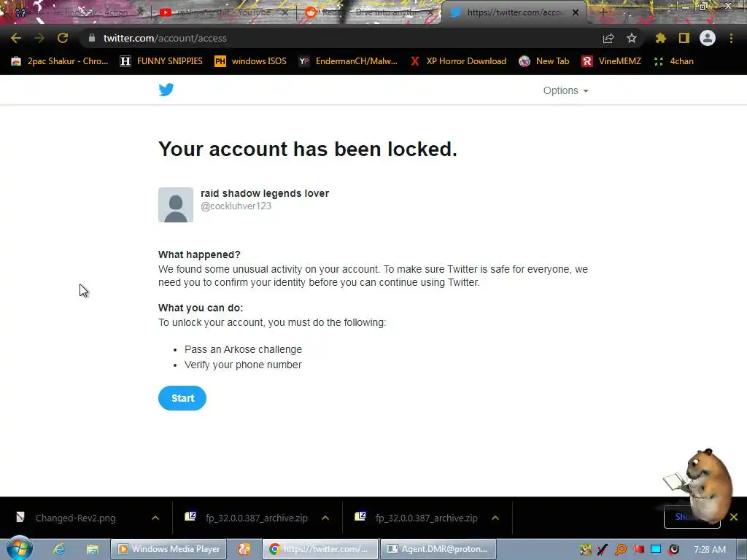Click the blue monitor tray icon

pyautogui.click(x=656, y=549)
